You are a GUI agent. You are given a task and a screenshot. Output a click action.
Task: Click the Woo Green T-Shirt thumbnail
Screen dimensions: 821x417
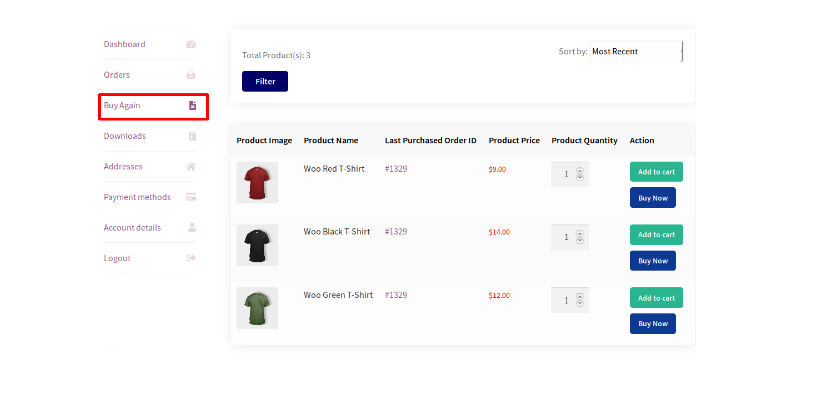coord(257,308)
